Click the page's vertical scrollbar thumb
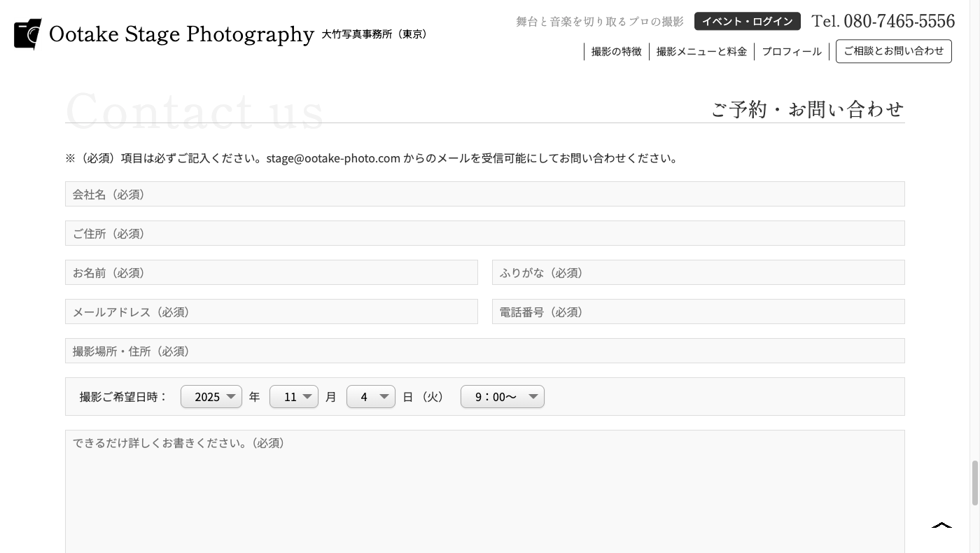Screen dimensions: 980x553 (974, 483)
